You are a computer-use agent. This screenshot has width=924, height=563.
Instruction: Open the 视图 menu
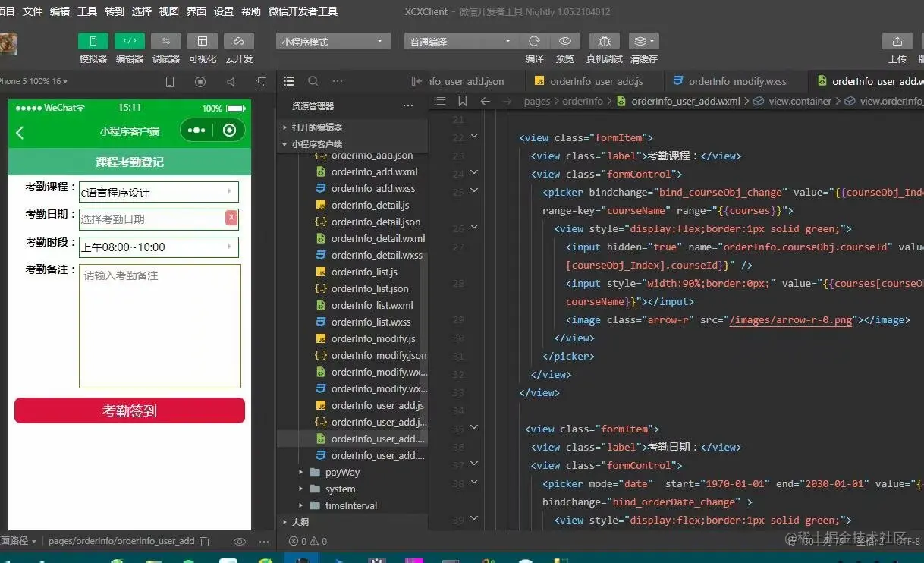pos(169,11)
